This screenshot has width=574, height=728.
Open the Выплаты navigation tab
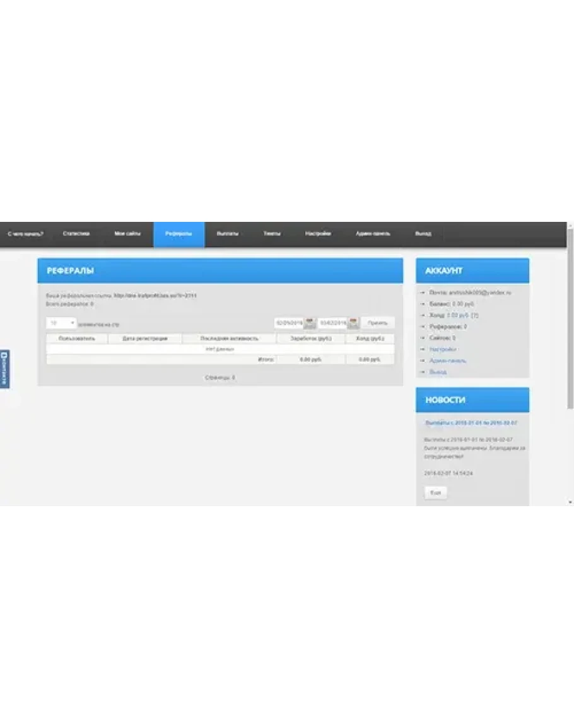pyautogui.click(x=228, y=234)
